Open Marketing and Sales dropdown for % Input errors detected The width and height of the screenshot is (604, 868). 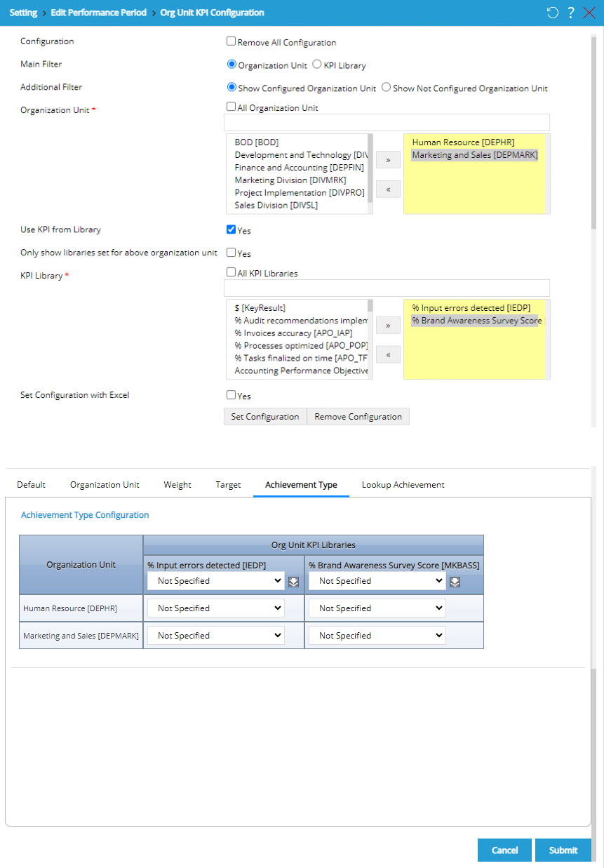[x=216, y=636]
